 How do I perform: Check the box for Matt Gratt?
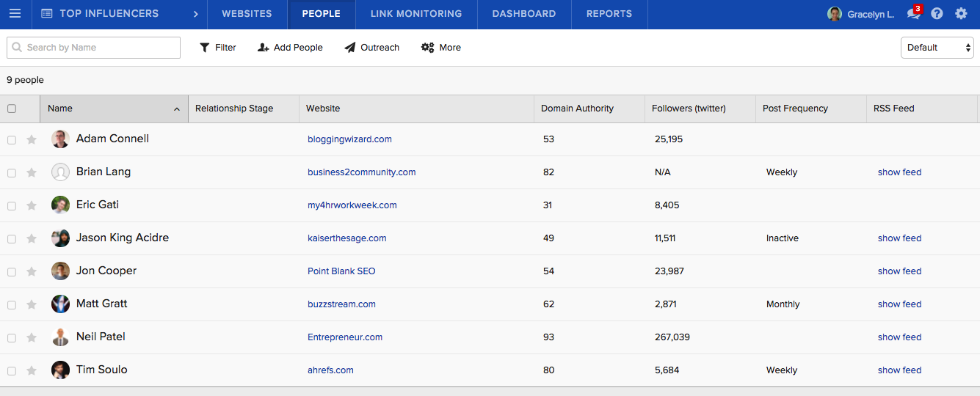pyautogui.click(x=12, y=305)
